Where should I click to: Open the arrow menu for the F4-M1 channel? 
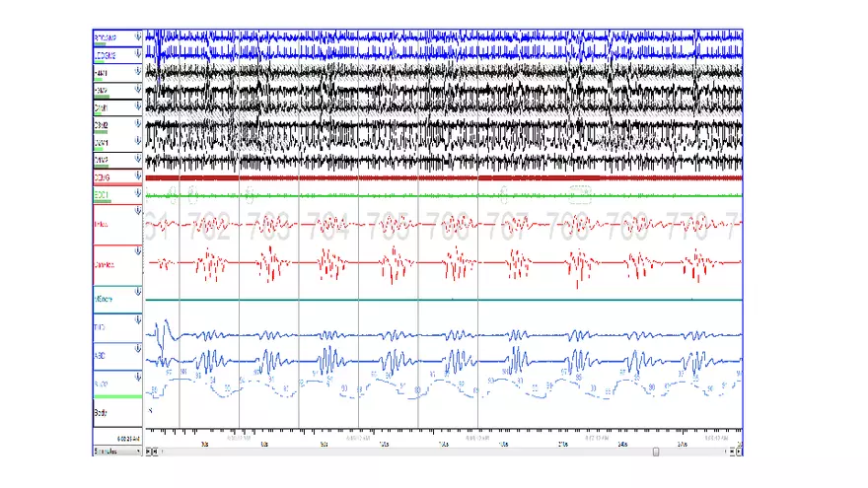click(x=138, y=71)
